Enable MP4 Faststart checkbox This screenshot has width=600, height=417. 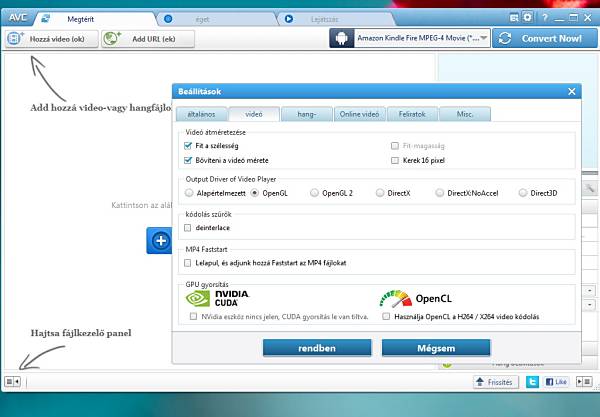pos(188,263)
